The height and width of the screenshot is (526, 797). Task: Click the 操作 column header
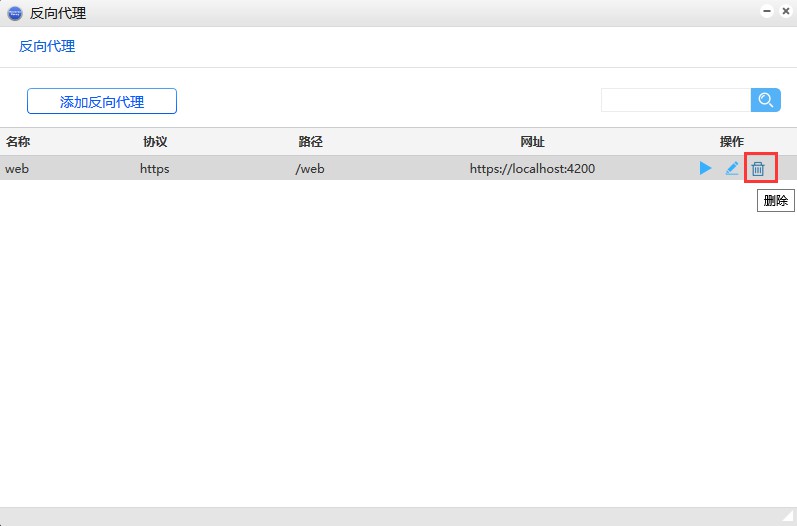pyautogui.click(x=731, y=142)
